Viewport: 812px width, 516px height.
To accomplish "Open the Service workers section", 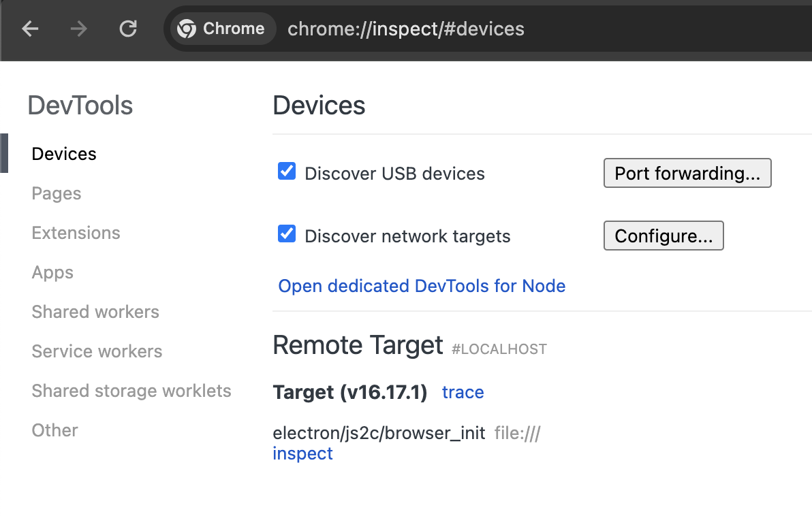I will (x=97, y=351).
